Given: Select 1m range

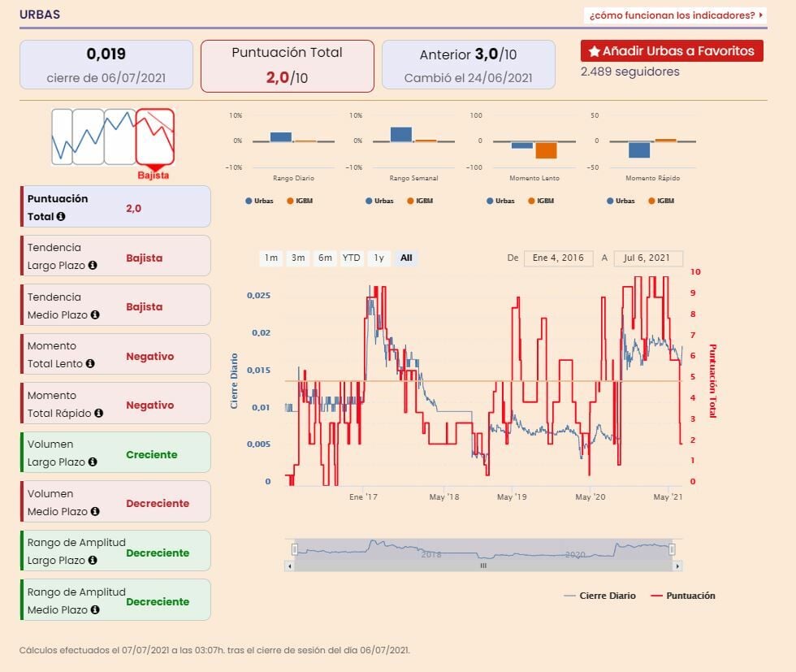Looking at the screenshot, I should pos(271,258).
